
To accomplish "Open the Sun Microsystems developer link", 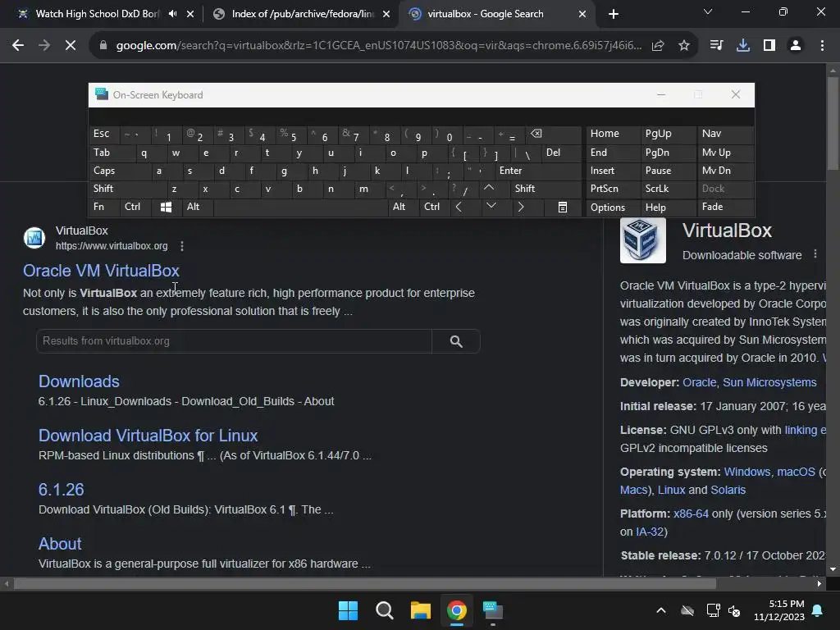I will pos(769,382).
